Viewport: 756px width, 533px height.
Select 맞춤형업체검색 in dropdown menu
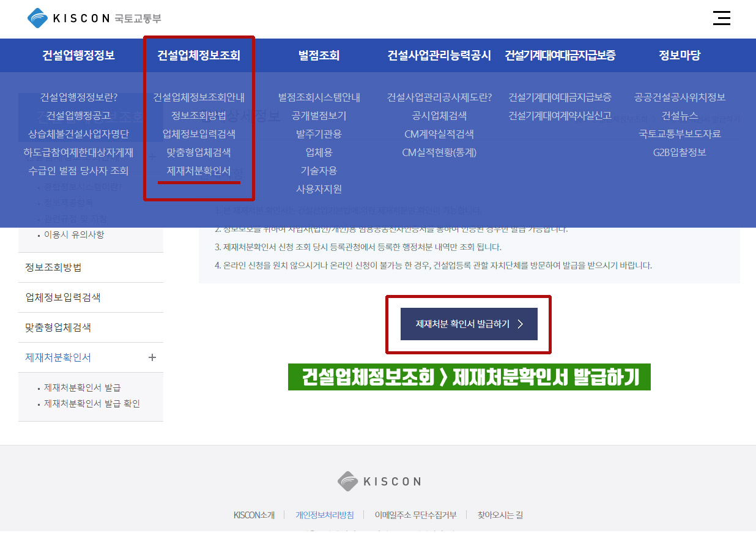[199, 152]
